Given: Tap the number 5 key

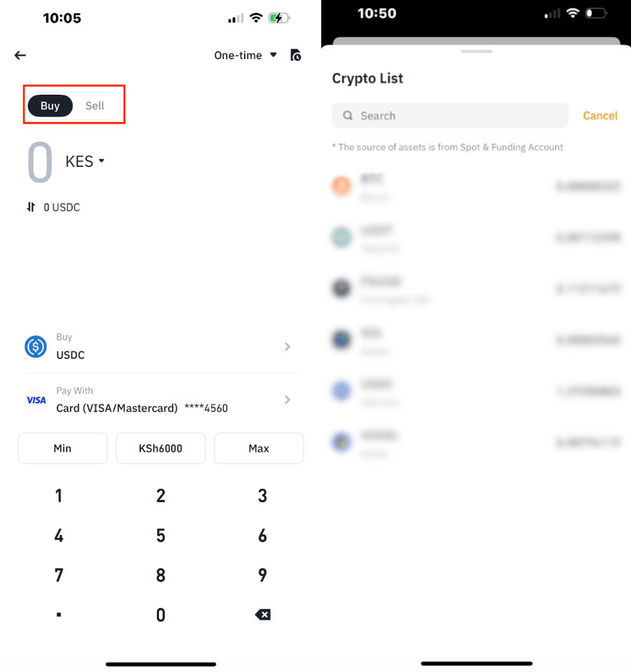Looking at the screenshot, I should pyautogui.click(x=161, y=535).
